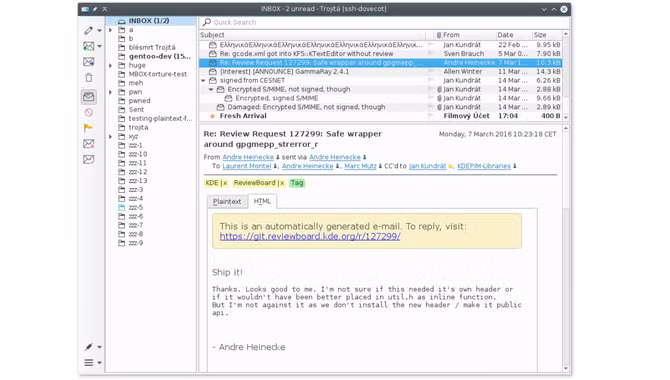
Task: Remove the ReviewBoard tag via its x
Action: pyautogui.click(x=282, y=183)
